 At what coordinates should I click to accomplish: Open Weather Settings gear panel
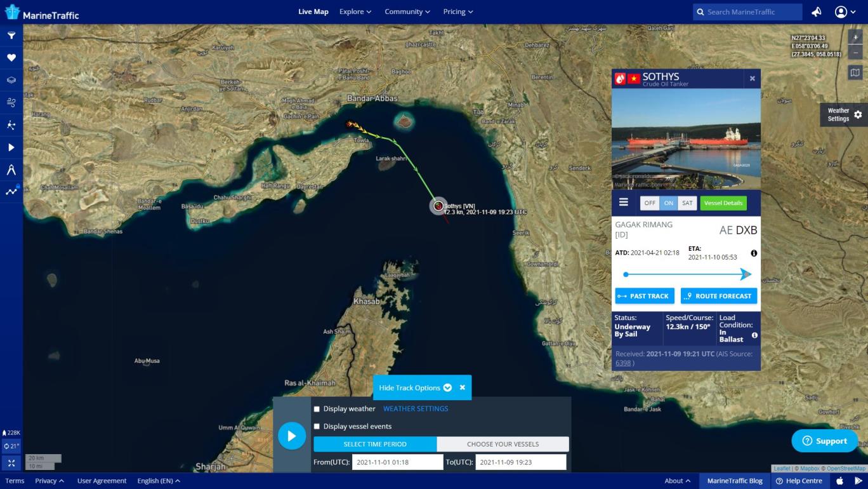pyautogui.click(x=844, y=115)
